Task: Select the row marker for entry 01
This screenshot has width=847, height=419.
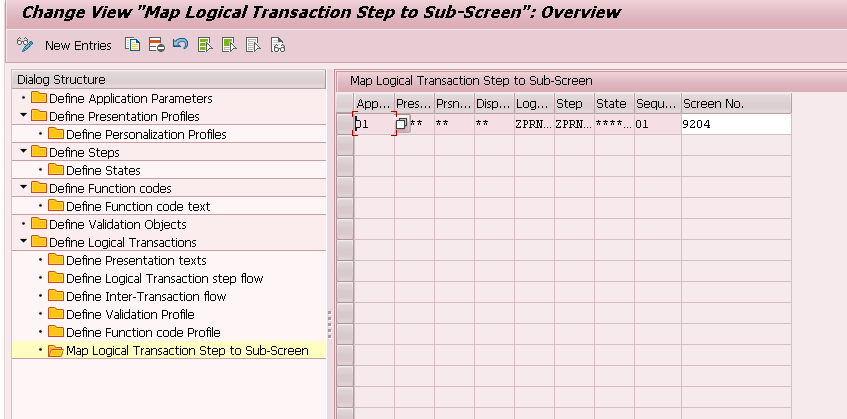Action: click(345, 124)
